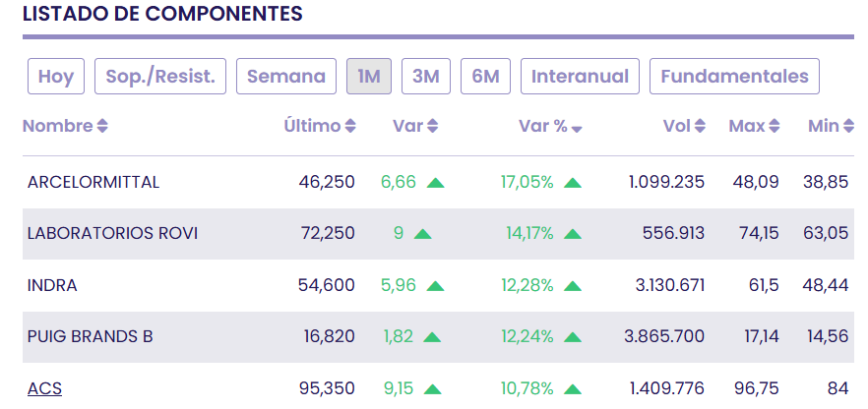Sort table by Var column arrows
The width and height of the screenshot is (868, 409).
[433, 127]
